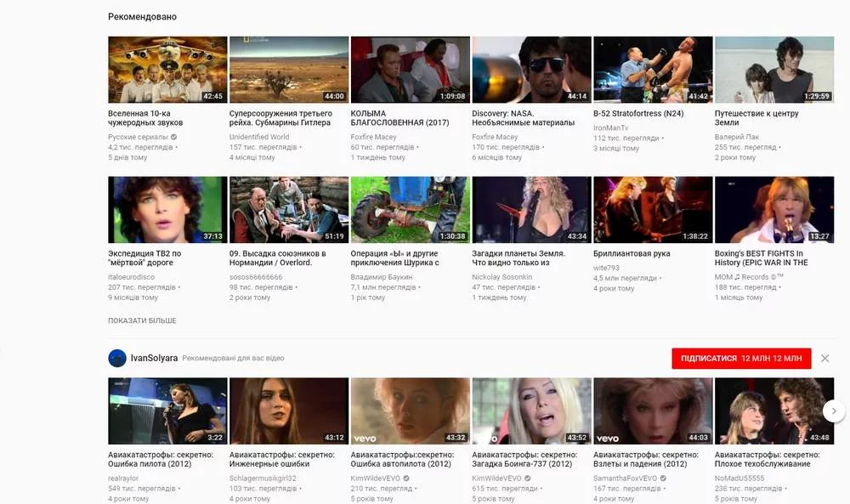Open channel MOM Records

pos(749,277)
